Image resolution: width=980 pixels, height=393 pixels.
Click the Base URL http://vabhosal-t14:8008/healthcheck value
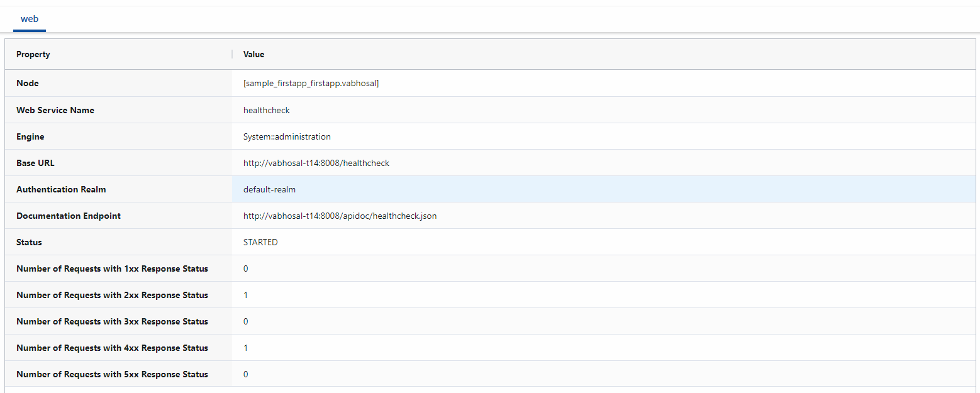point(316,163)
